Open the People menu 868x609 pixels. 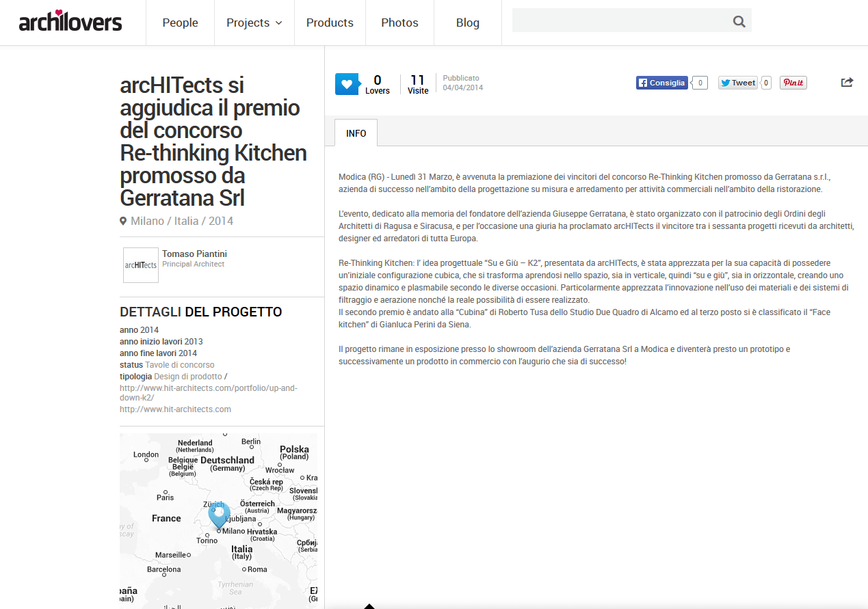[x=180, y=23]
